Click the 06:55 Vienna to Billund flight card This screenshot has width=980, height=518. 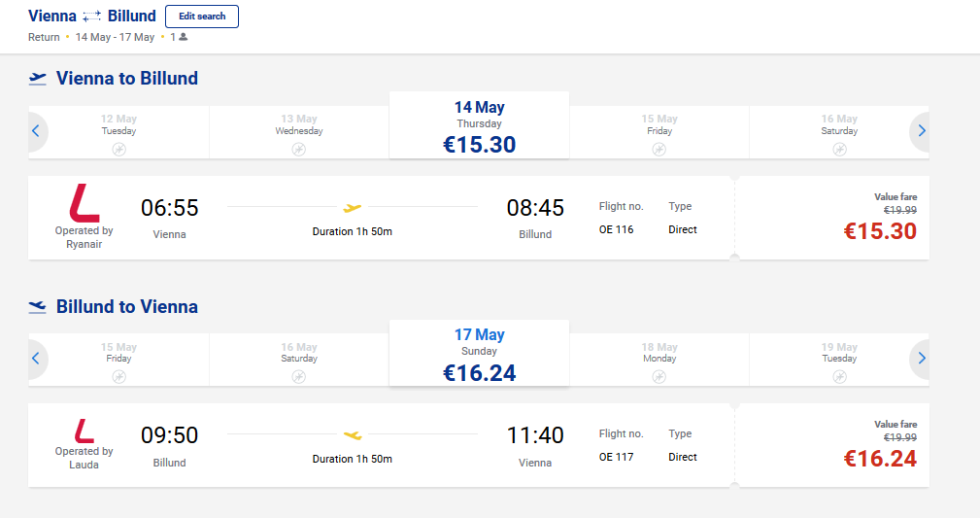click(x=382, y=218)
